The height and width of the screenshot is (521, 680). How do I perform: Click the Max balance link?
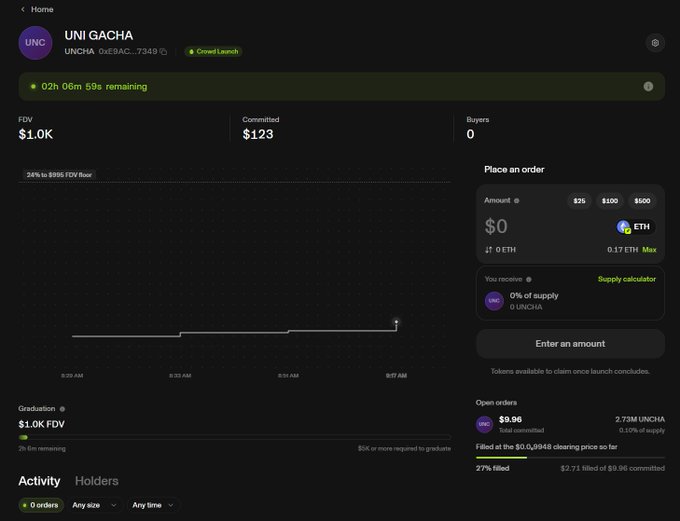(649, 250)
